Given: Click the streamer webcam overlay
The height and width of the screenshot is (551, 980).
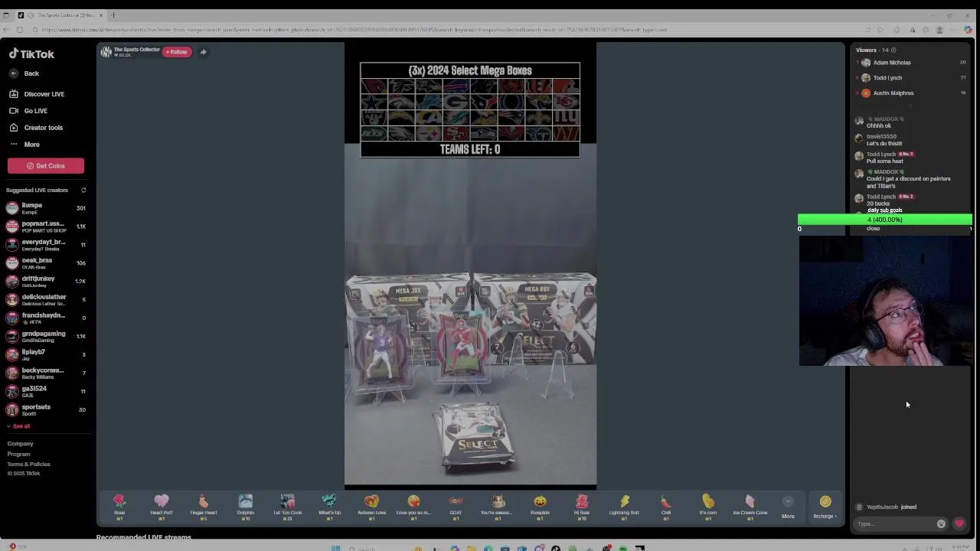Looking at the screenshot, I should point(886,301).
